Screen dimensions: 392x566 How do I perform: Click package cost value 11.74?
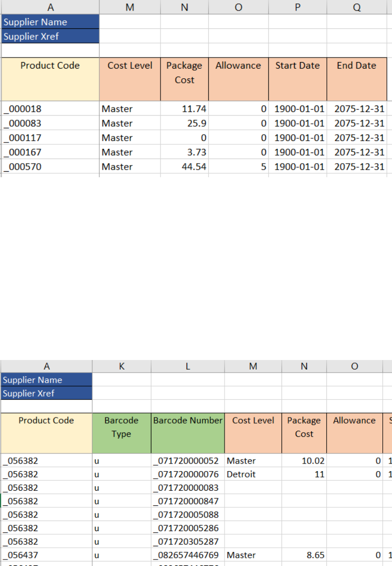pyautogui.click(x=184, y=109)
